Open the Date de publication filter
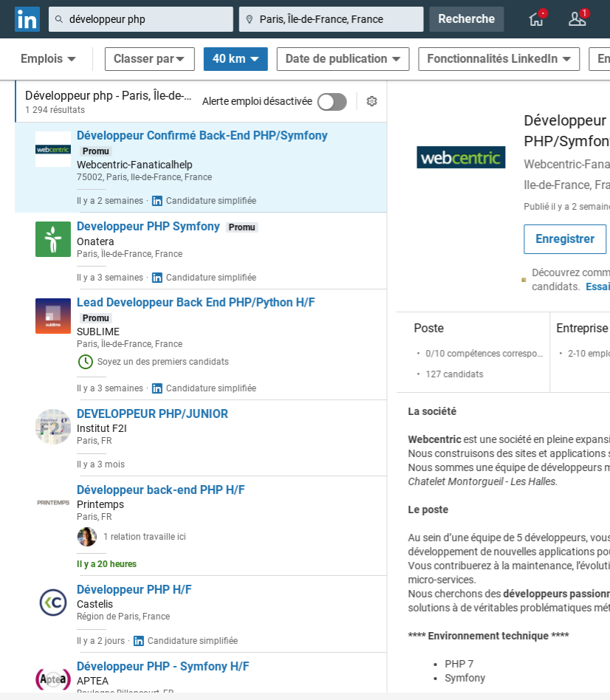Image resolution: width=610 pixels, height=700 pixels. click(x=343, y=59)
